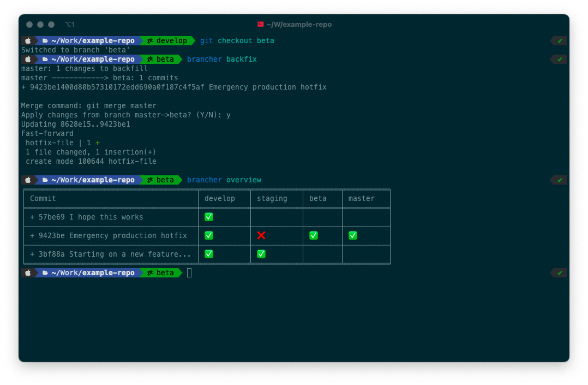
Task: Click the ⌥1 tab shortcut indicator
Action: coord(70,25)
